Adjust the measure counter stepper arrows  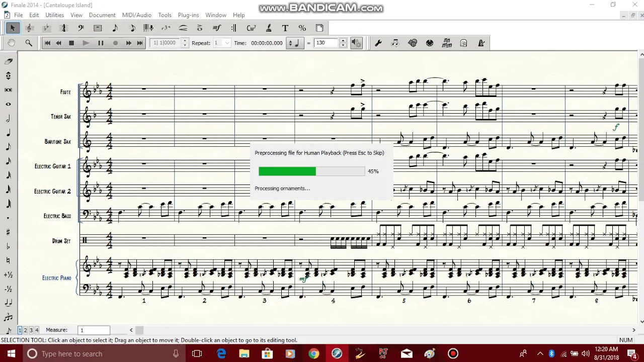(x=185, y=43)
